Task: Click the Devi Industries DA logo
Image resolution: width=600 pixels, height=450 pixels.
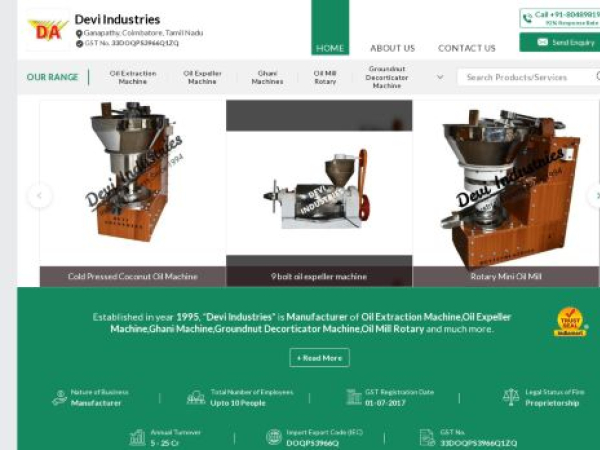Action: click(x=48, y=30)
